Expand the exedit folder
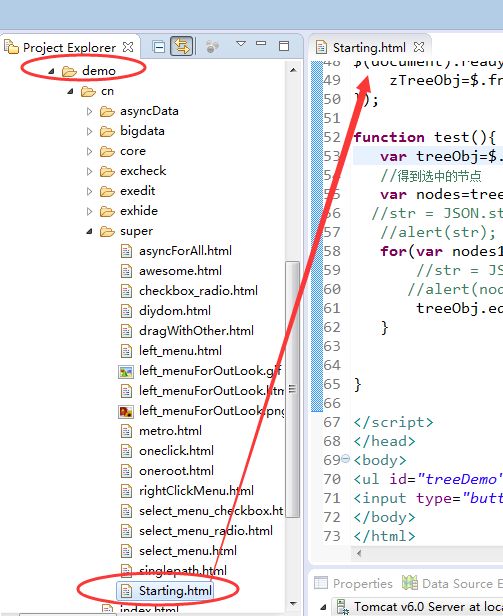Viewport: 503px width, 616px height. [x=90, y=192]
